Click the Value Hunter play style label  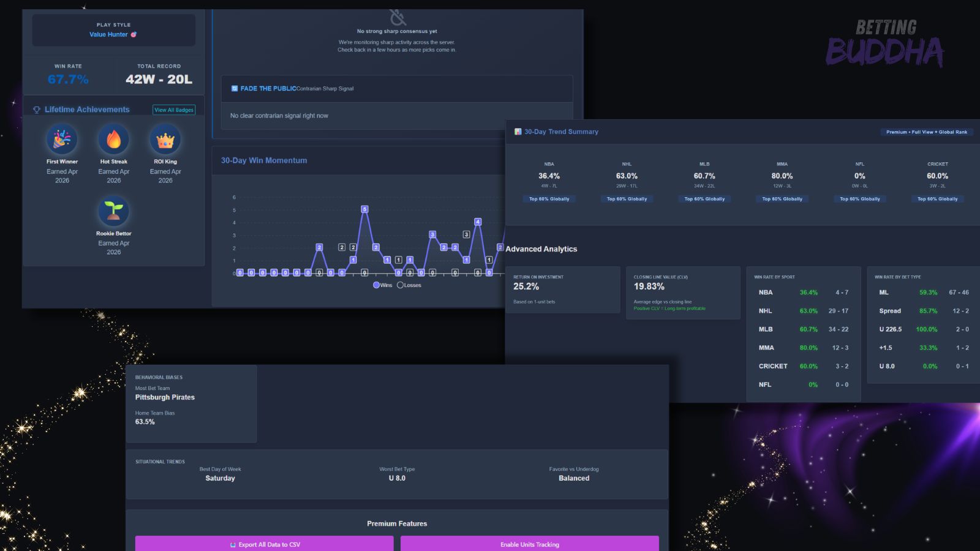(x=113, y=34)
